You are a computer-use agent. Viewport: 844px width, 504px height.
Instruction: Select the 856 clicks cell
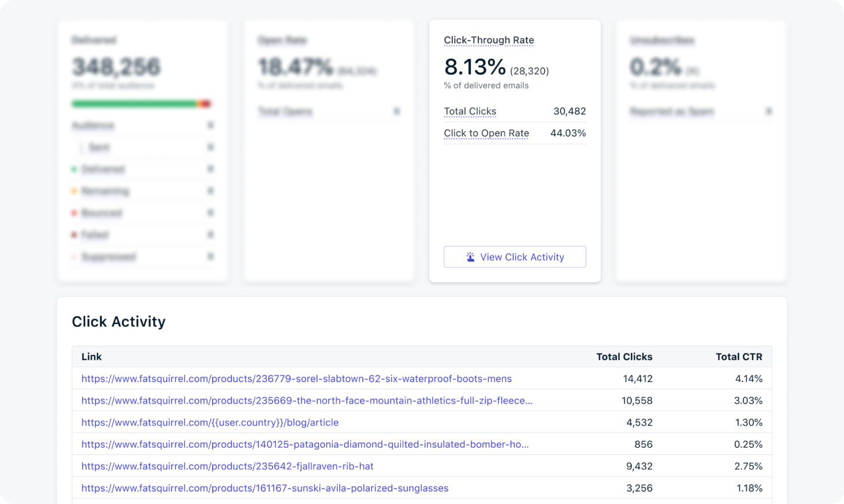coord(643,445)
